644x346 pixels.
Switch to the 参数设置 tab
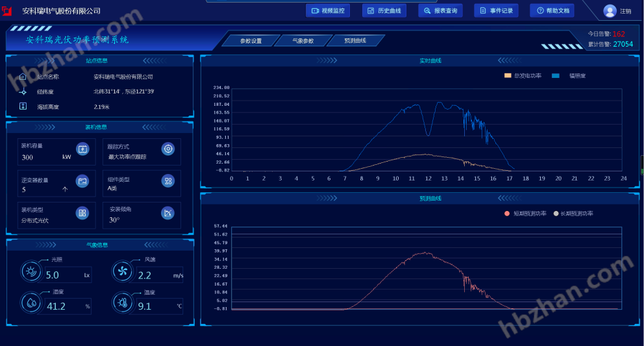[251, 41]
